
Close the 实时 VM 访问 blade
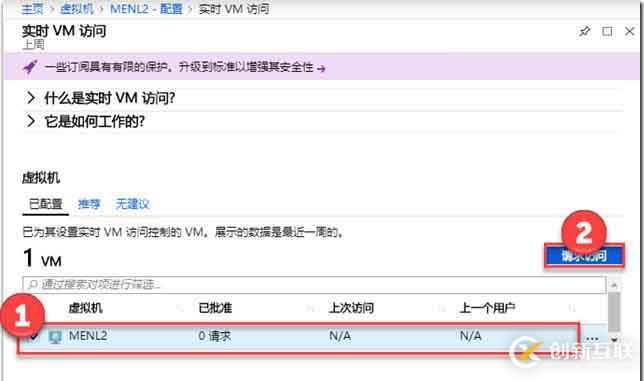tap(630, 31)
